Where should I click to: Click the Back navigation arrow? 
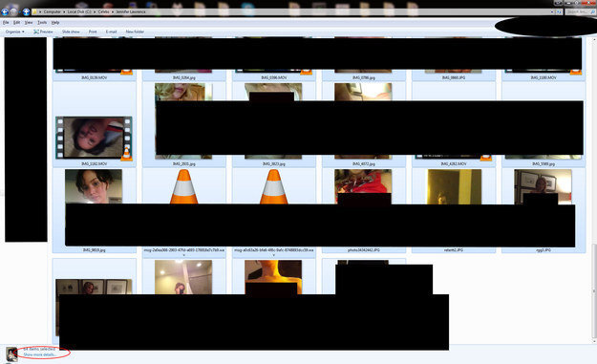(5, 11)
